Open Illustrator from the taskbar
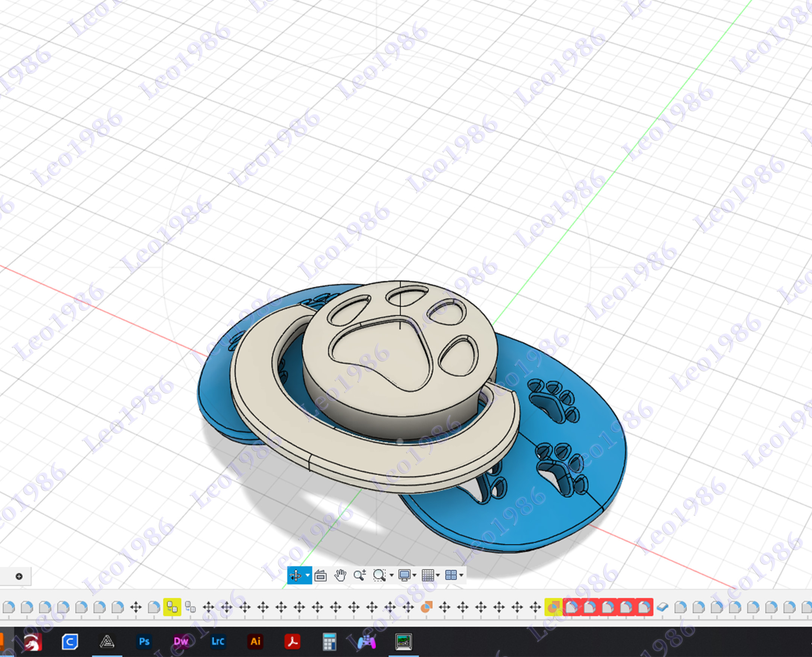Screen dimensions: 812x657 point(255,642)
